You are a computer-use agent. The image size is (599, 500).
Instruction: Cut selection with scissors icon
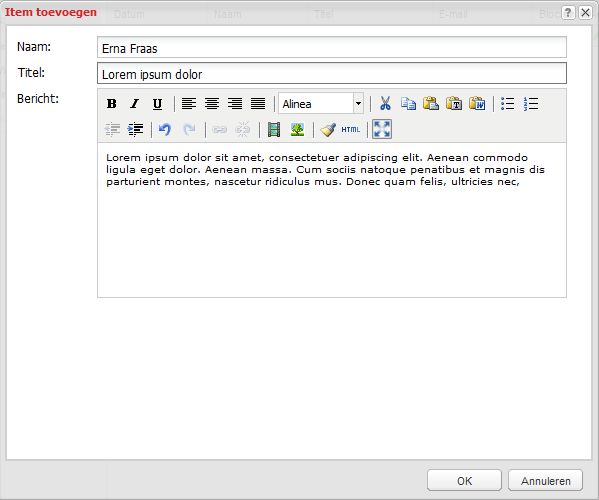tap(385, 104)
